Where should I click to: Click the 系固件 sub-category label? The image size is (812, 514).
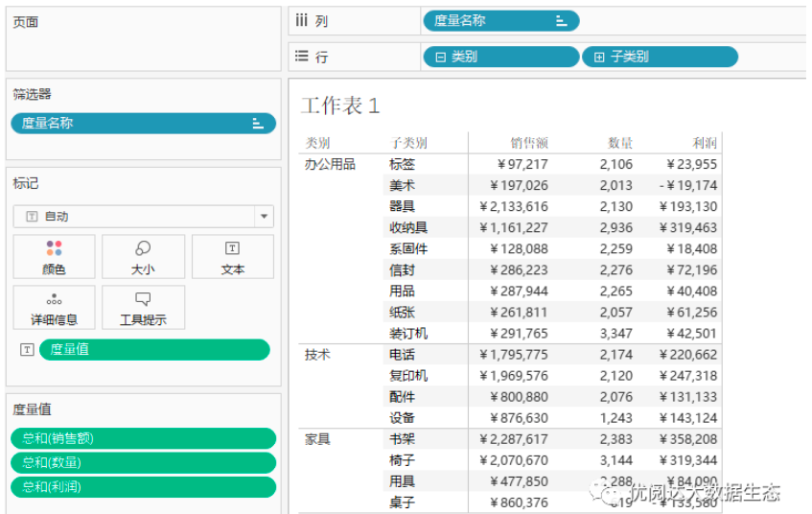coord(408,249)
